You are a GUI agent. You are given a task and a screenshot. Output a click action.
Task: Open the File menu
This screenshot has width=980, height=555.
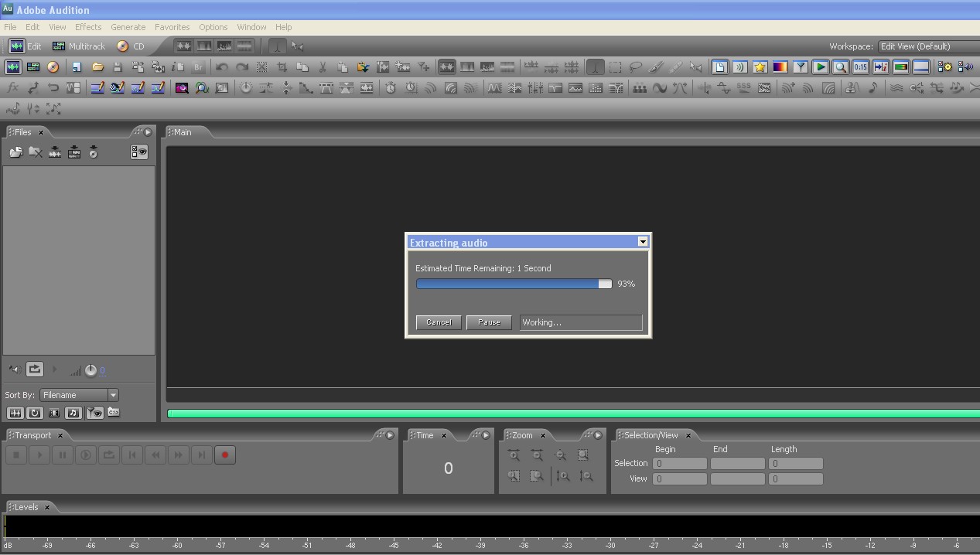tap(10, 27)
